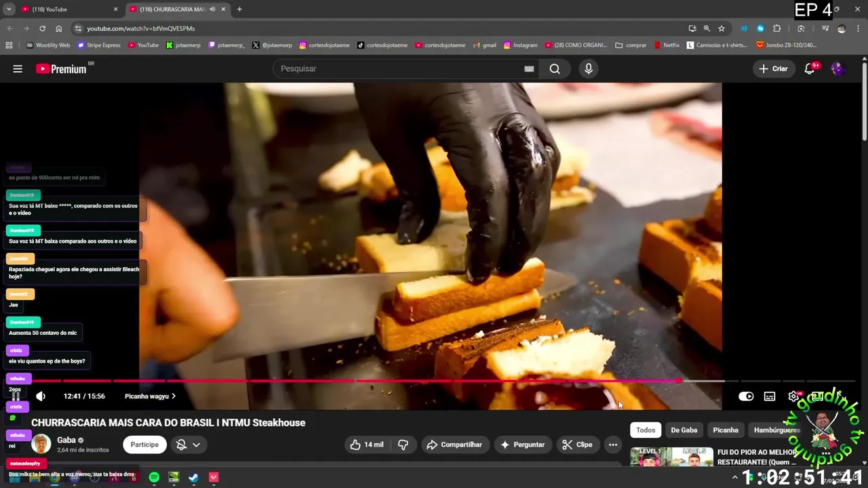Open the Gaba channel avatar
The height and width of the screenshot is (488, 868).
pos(41,444)
